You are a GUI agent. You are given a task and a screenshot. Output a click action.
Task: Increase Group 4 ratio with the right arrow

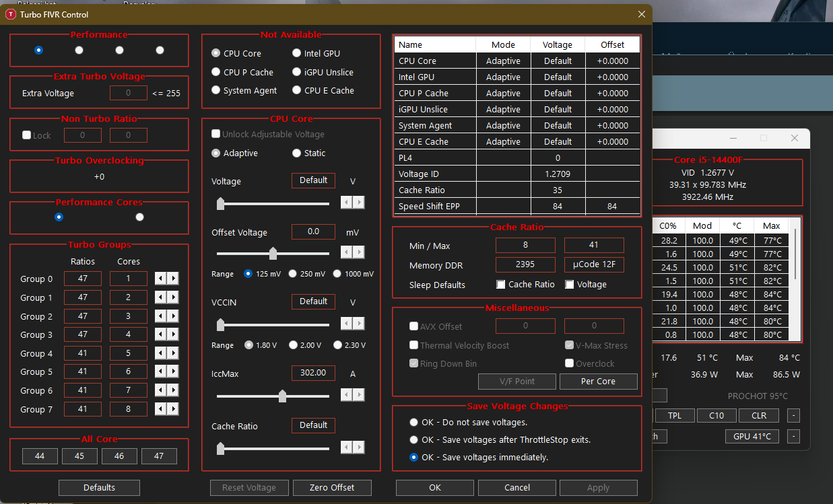pyautogui.click(x=173, y=353)
